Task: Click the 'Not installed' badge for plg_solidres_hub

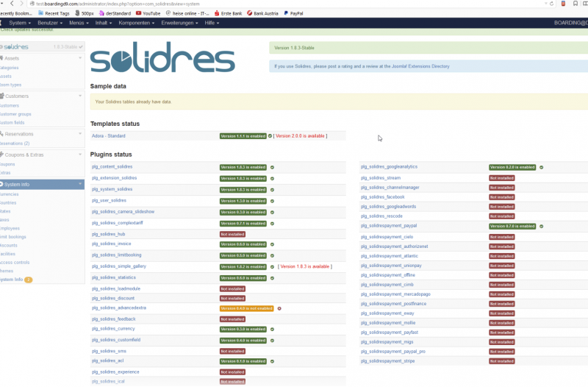Action: point(232,234)
